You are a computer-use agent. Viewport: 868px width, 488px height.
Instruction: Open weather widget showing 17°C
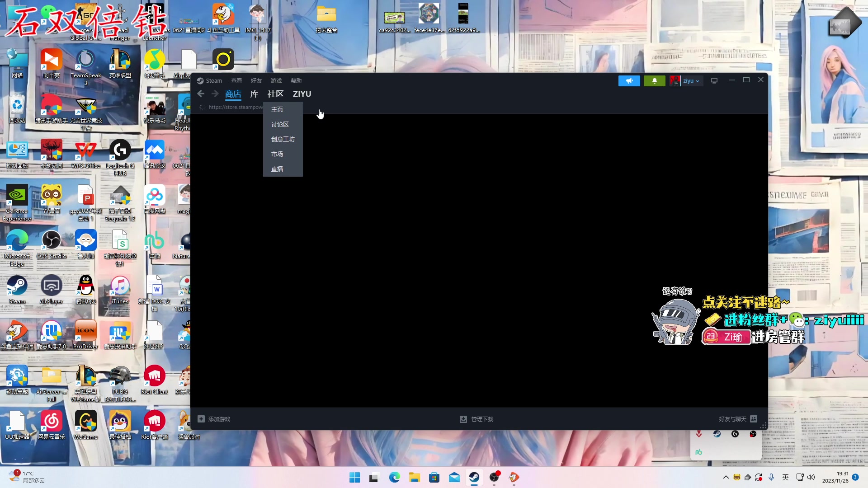click(27, 477)
